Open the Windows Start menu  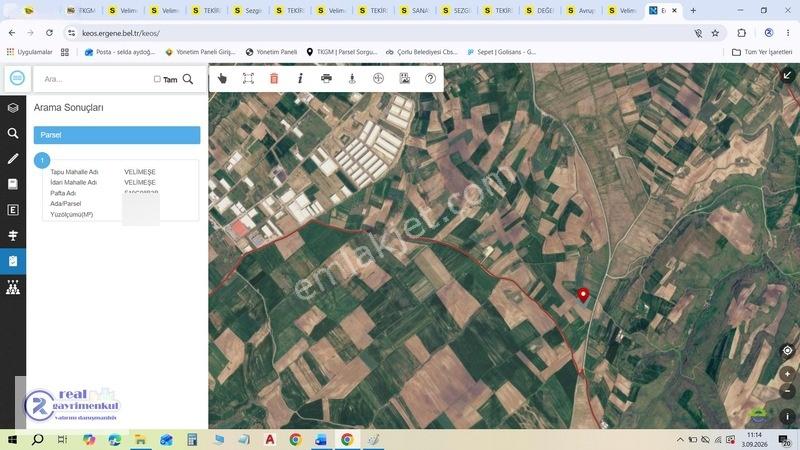click(12, 439)
